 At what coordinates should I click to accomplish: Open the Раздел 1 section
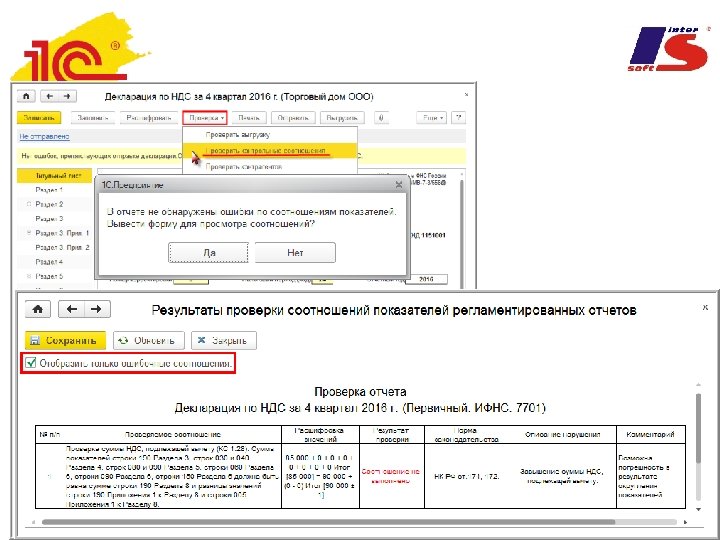(x=55, y=190)
